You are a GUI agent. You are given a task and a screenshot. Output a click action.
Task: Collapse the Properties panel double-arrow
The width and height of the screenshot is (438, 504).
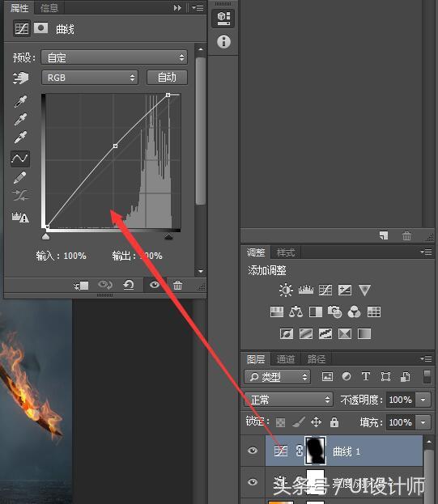(177, 7)
